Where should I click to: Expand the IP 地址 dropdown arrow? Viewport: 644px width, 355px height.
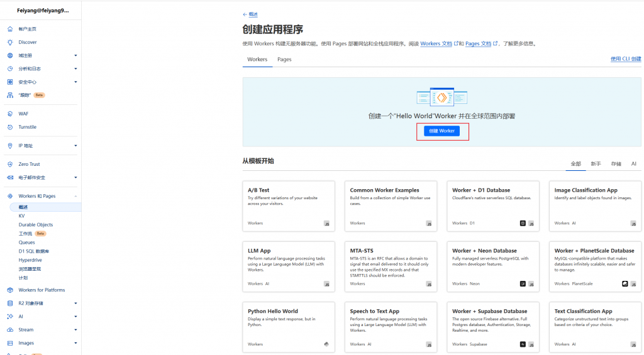75,146
